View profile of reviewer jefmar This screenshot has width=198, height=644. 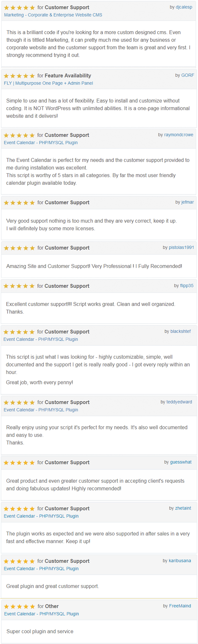point(187,202)
